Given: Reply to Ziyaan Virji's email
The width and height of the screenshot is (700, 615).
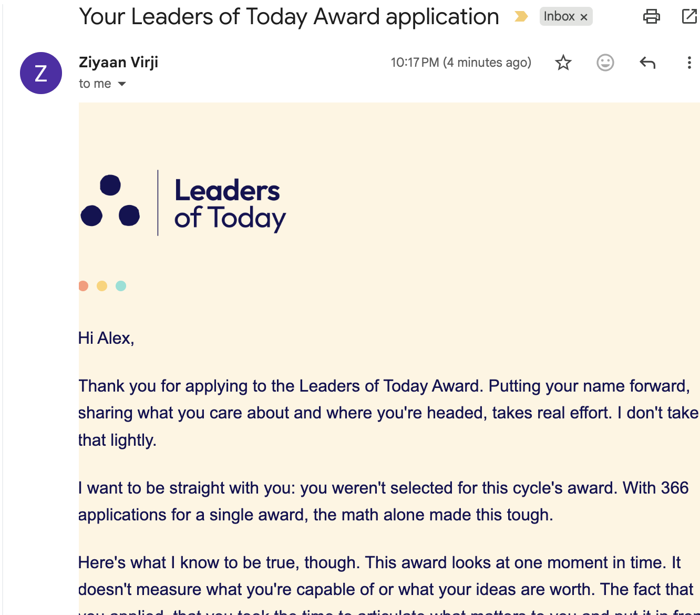Looking at the screenshot, I should (647, 63).
